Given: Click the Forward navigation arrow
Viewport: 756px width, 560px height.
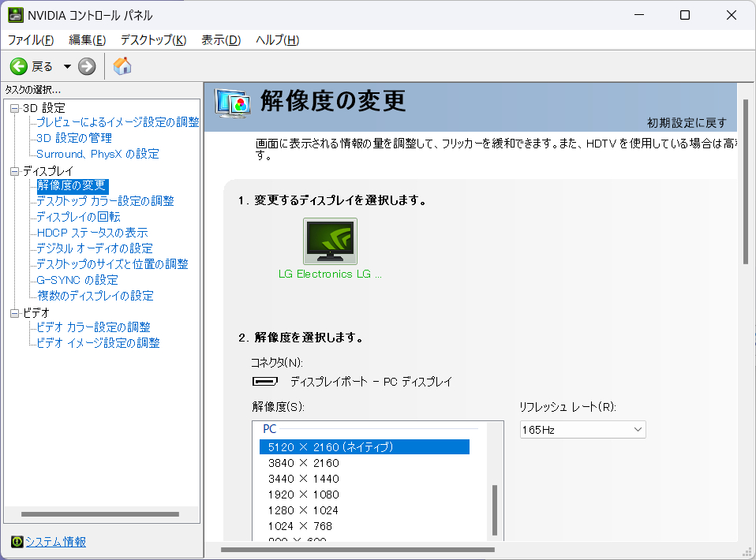Looking at the screenshot, I should [85, 66].
